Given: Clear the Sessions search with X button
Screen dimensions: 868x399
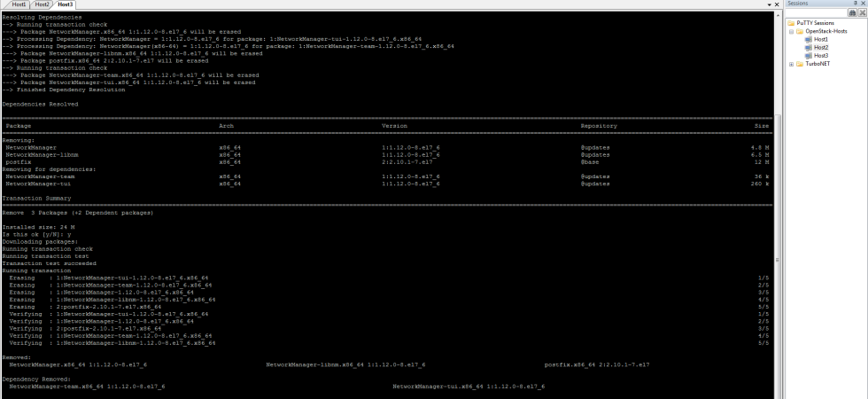Looking at the screenshot, I should pyautogui.click(x=863, y=12).
